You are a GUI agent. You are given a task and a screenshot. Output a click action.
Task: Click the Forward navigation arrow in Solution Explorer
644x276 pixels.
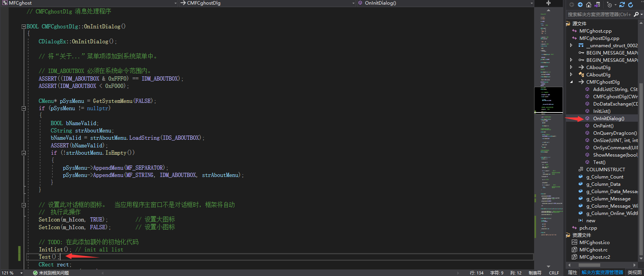(580, 5)
